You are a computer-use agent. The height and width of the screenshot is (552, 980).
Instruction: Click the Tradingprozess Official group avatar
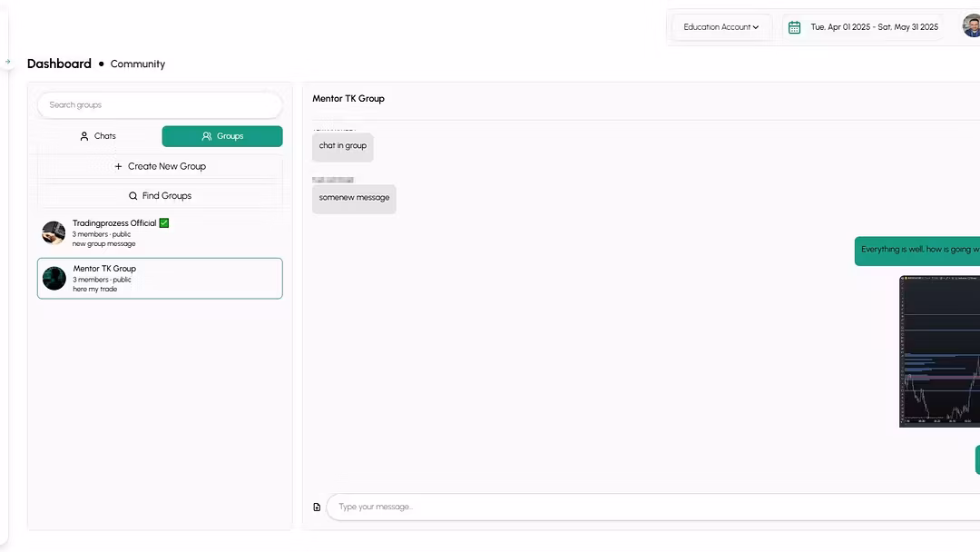click(x=54, y=232)
